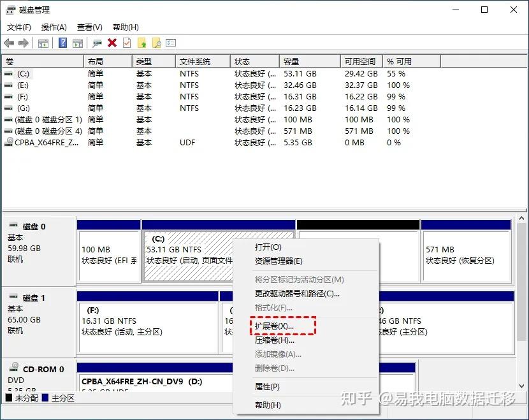Click the drive icon of the (F:) row
Image resolution: width=529 pixels, height=420 pixels.
(x=8, y=96)
